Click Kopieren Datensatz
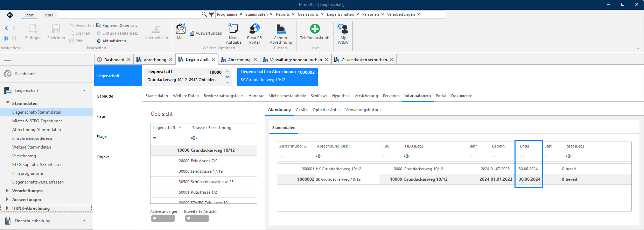Image resolution: width=644 pixels, height=230 pixels. pyautogui.click(x=117, y=26)
